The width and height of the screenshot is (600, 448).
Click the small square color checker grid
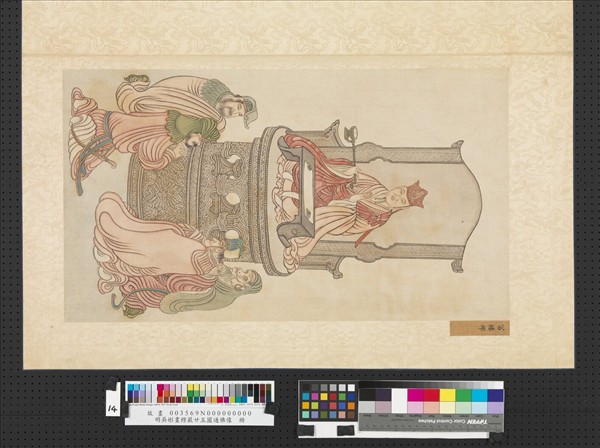click(x=328, y=402)
